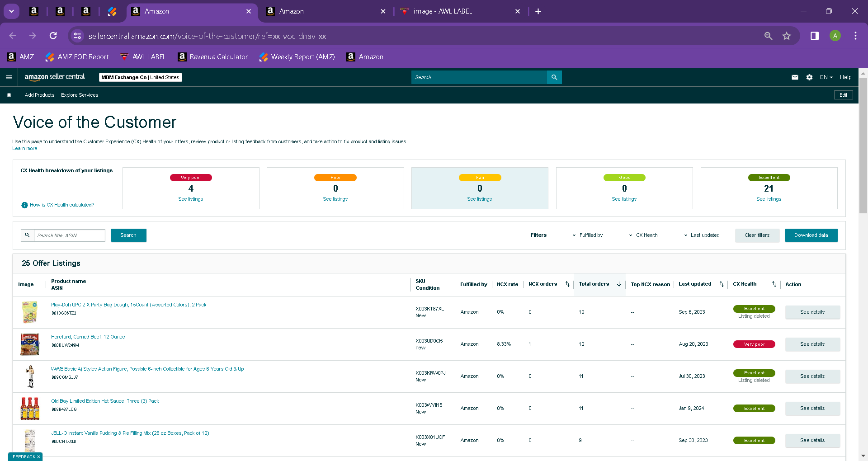See details for Play-Doh Party Bag Dough
The height and width of the screenshot is (461, 868).
(x=812, y=312)
